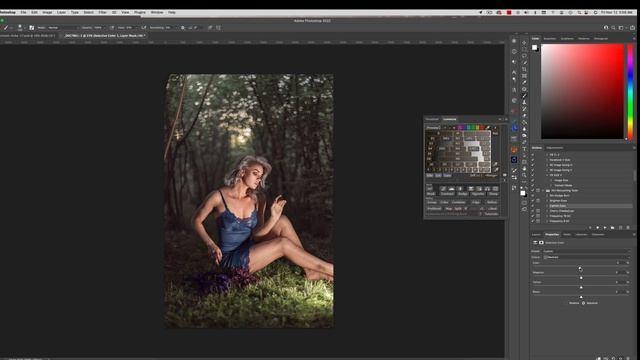
Task: Click Play selection in Actions panel
Action: click(605, 227)
